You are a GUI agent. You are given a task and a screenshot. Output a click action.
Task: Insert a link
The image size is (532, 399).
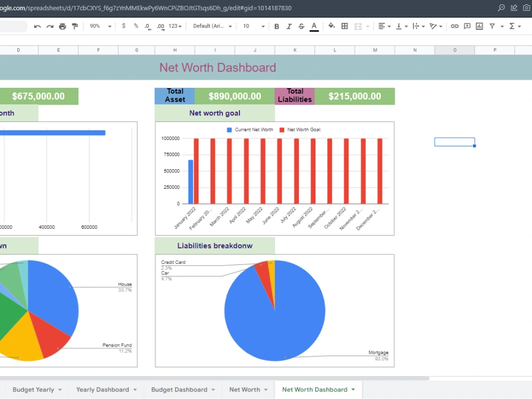(454, 26)
